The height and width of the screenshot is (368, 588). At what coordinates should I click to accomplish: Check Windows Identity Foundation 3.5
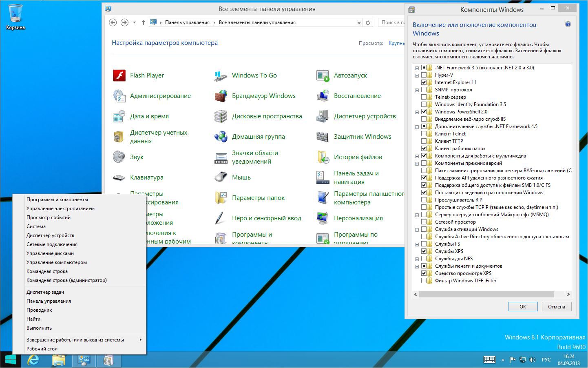(x=424, y=104)
